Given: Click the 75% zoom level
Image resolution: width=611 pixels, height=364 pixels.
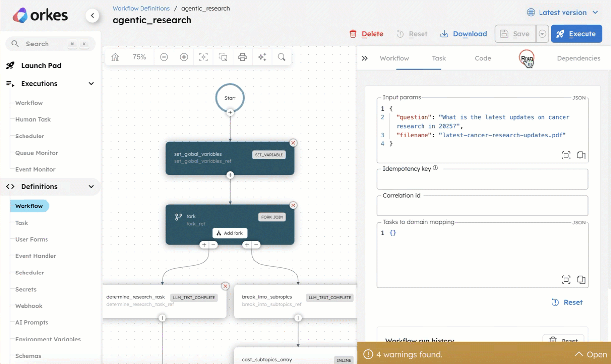Looking at the screenshot, I should (x=140, y=57).
